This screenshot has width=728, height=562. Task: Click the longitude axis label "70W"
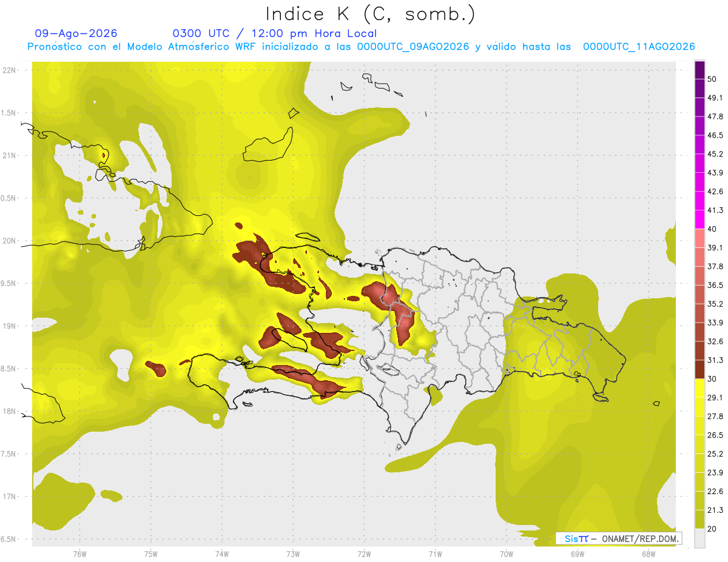point(506,554)
